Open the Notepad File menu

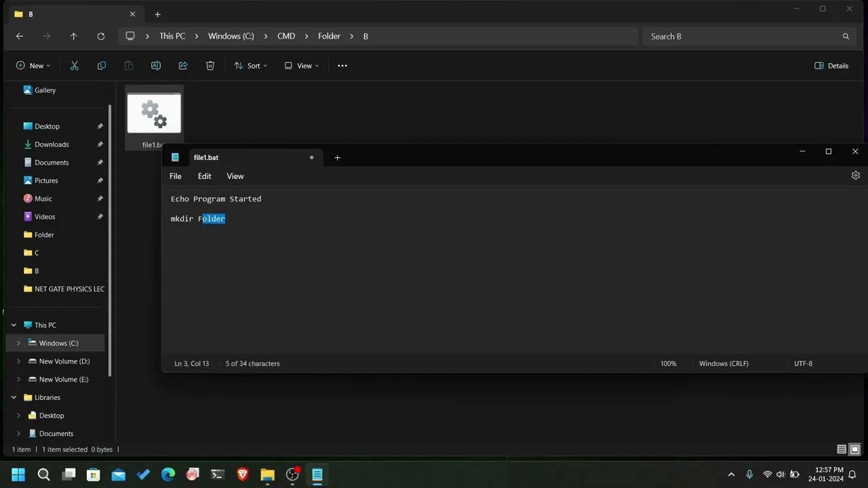tap(175, 176)
